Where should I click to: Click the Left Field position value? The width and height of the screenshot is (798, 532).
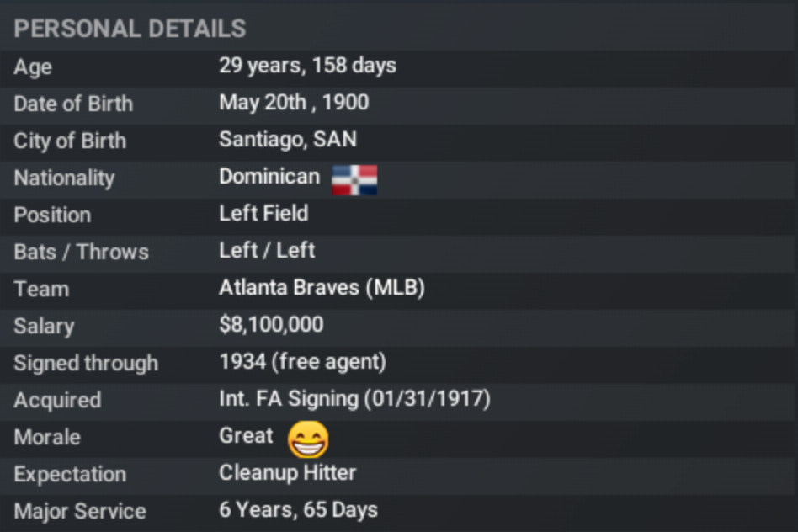tap(263, 214)
